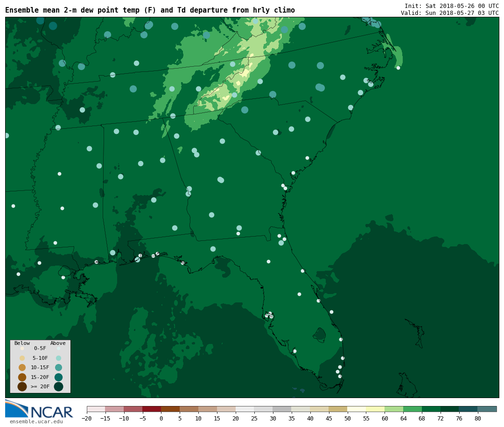Pick colorbar segment between 15 and 20
The width and height of the screenshot is (504, 427).
pos(227,409)
